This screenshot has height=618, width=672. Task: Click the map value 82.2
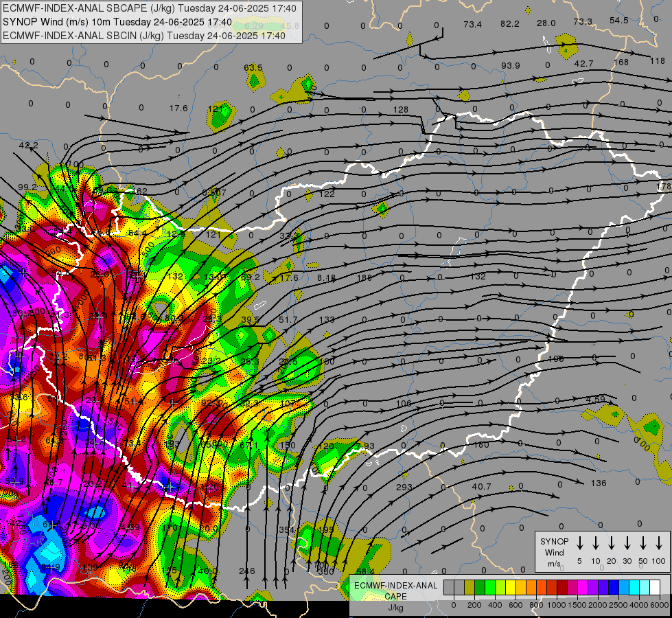[509, 23]
